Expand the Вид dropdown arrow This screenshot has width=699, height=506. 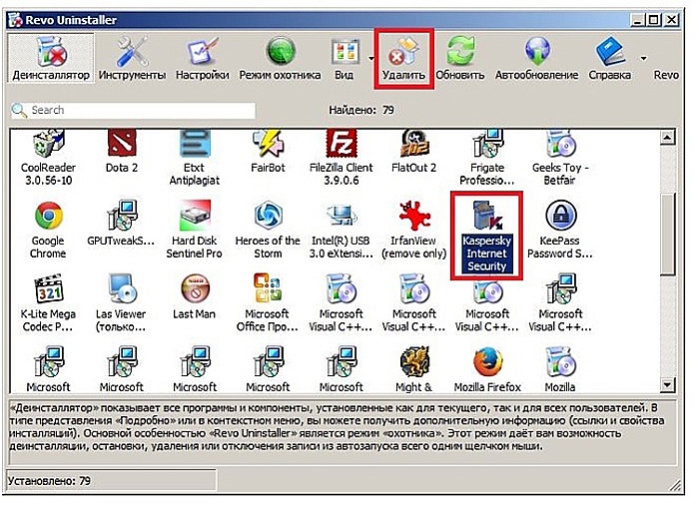371,58
